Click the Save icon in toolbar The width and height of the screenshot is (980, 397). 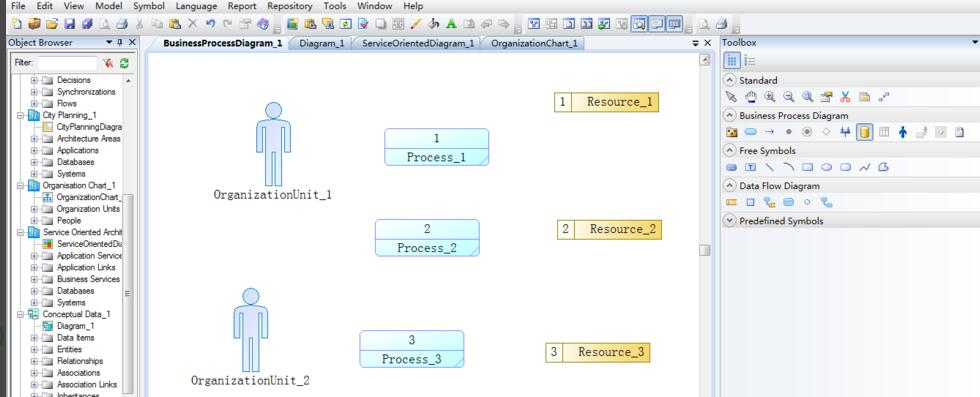coord(70,24)
